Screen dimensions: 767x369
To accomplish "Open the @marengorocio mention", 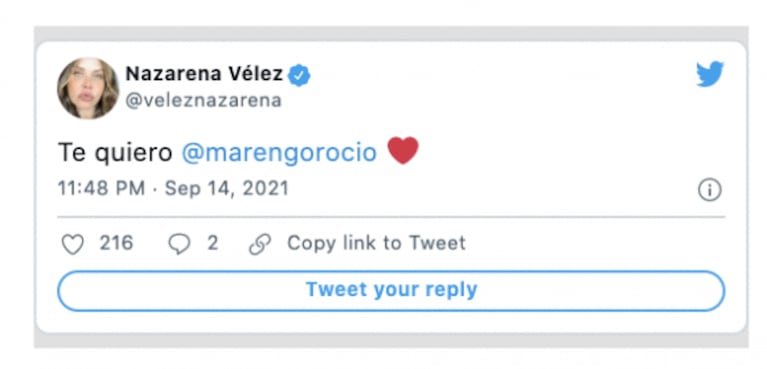I will (x=279, y=153).
